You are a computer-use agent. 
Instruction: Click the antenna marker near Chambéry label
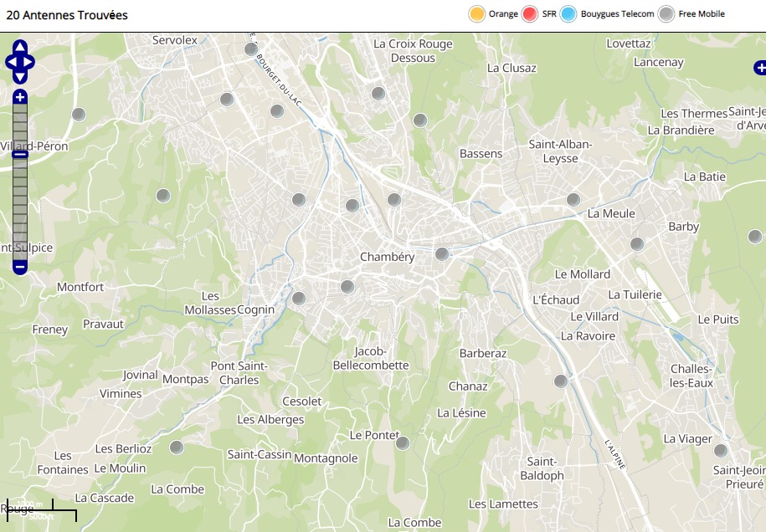(442, 254)
